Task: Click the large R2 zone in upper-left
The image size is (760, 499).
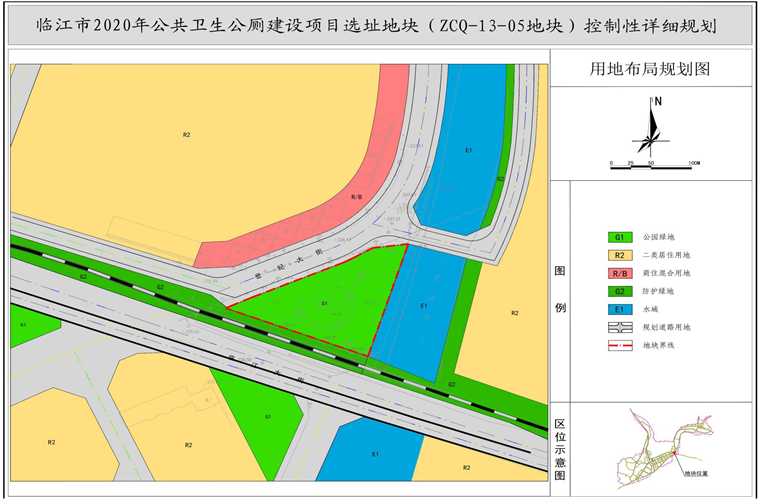Action: pyautogui.click(x=186, y=134)
